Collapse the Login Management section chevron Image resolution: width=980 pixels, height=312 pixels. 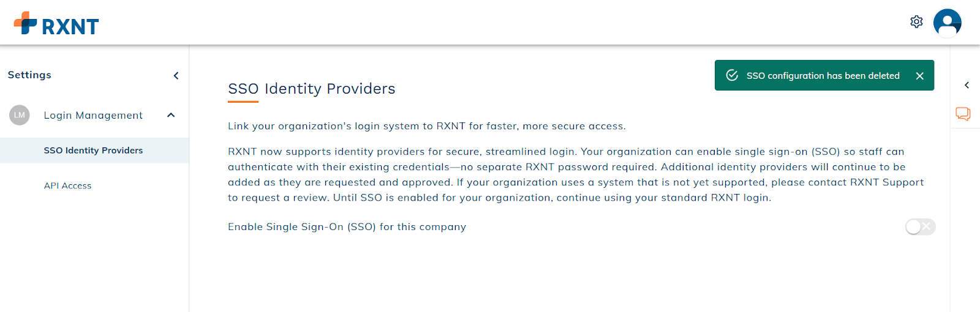point(171,115)
